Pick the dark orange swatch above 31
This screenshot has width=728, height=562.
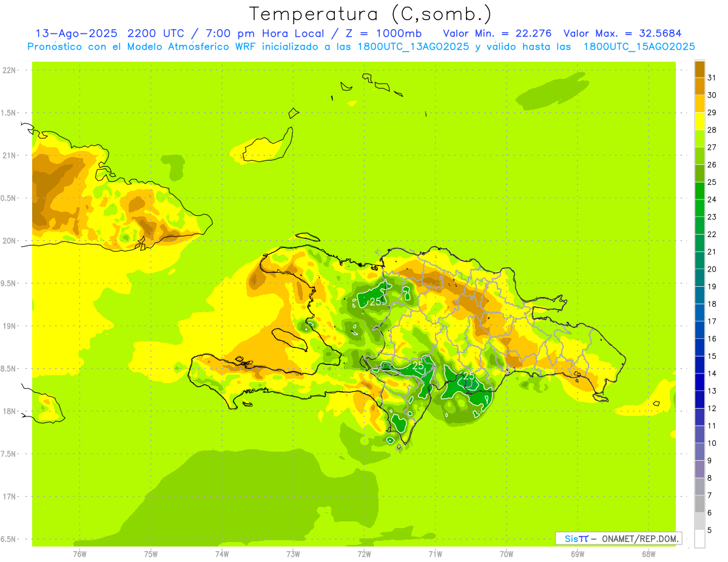(x=699, y=69)
